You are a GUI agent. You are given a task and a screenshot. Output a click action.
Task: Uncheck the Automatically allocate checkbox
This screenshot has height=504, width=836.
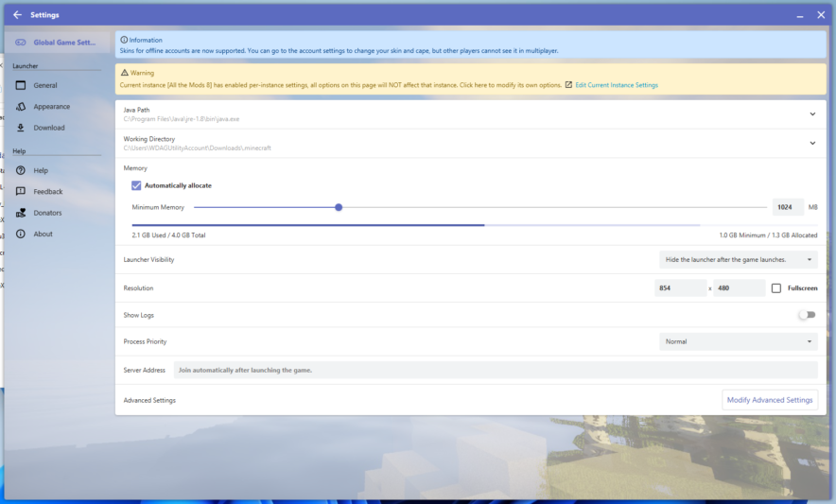click(136, 185)
